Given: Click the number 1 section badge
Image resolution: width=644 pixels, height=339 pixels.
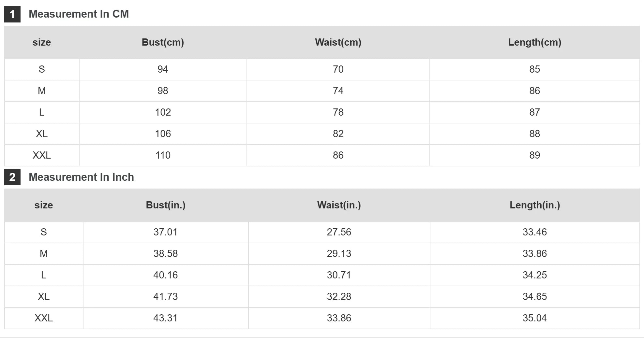Looking at the screenshot, I should pyautogui.click(x=12, y=14).
